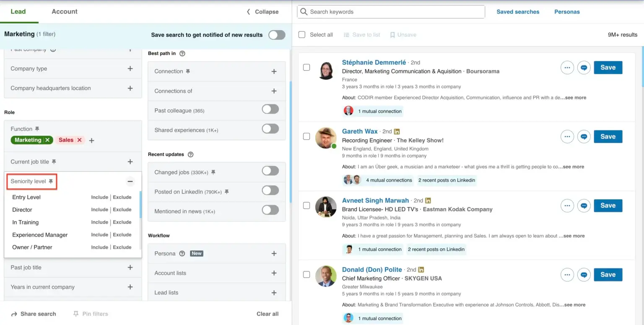Message Avneet Singh Marwah via chat icon
The image size is (644, 325).
pyautogui.click(x=584, y=205)
